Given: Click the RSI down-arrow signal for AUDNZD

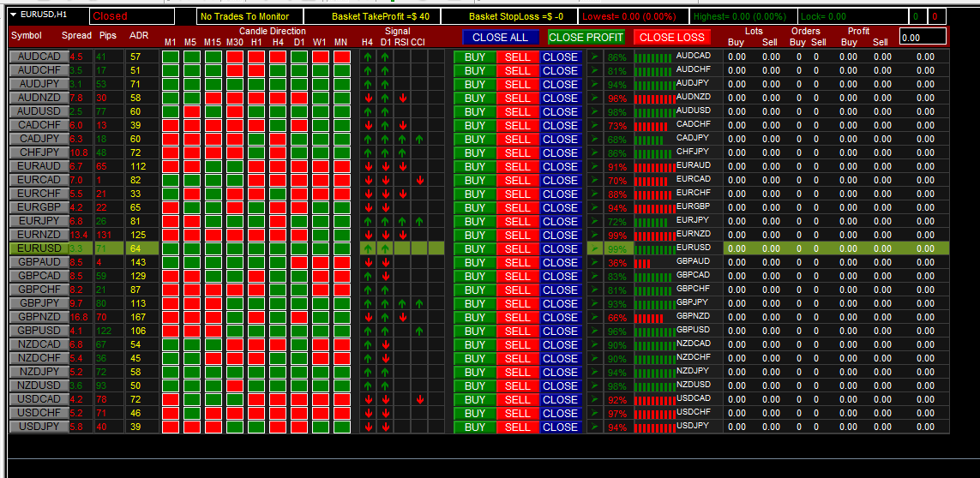Looking at the screenshot, I should 402,99.
